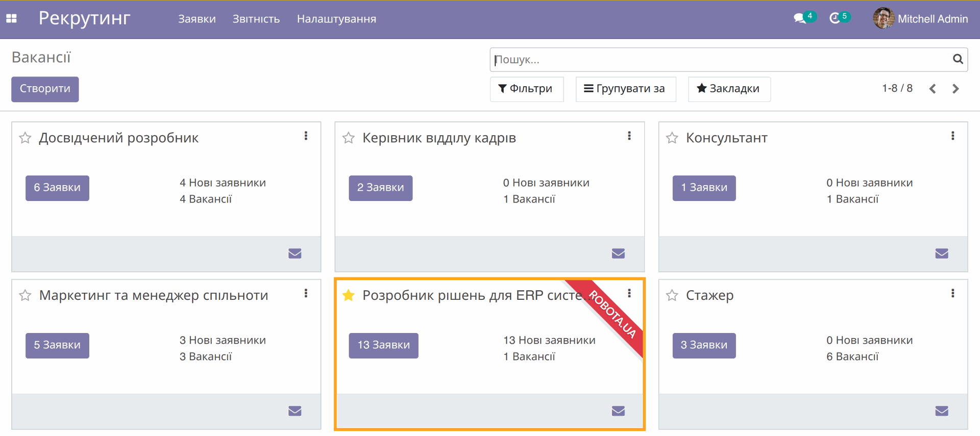
Task: Open the Звітність menu
Action: click(256, 19)
